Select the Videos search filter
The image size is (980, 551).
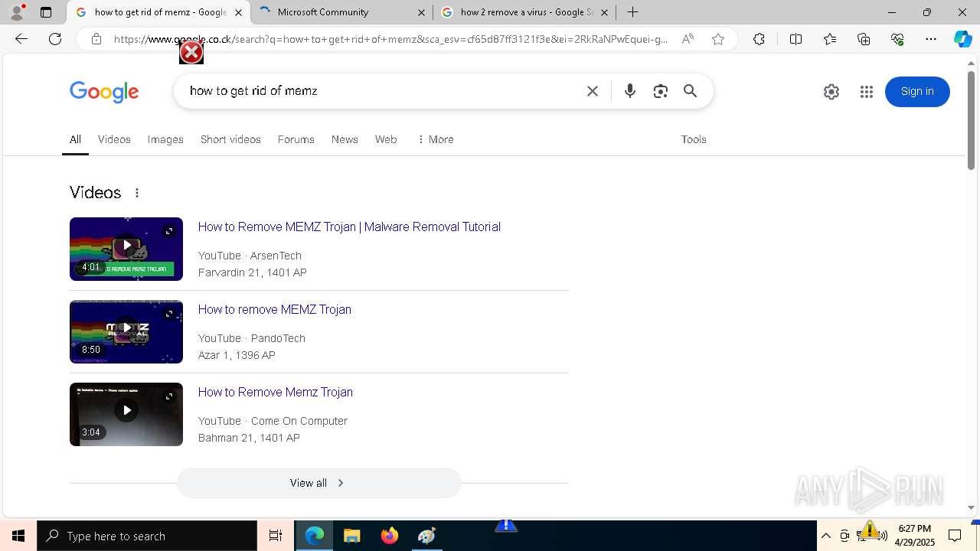(x=114, y=139)
